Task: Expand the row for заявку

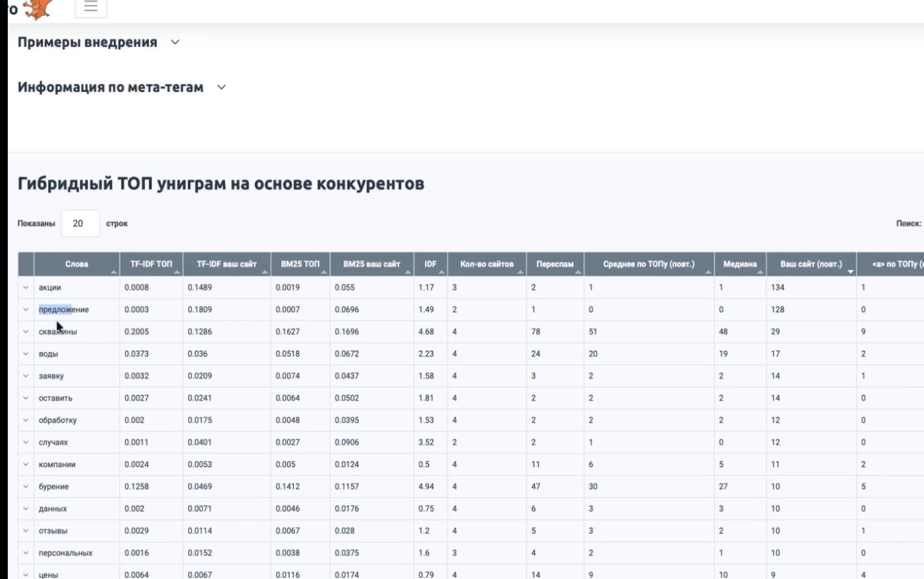Action: pyautogui.click(x=26, y=376)
